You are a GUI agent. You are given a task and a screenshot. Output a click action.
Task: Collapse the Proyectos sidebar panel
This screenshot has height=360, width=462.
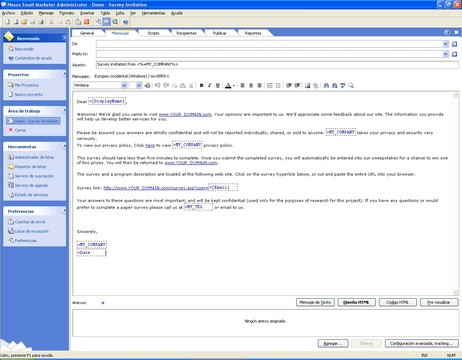[x=64, y=74]
